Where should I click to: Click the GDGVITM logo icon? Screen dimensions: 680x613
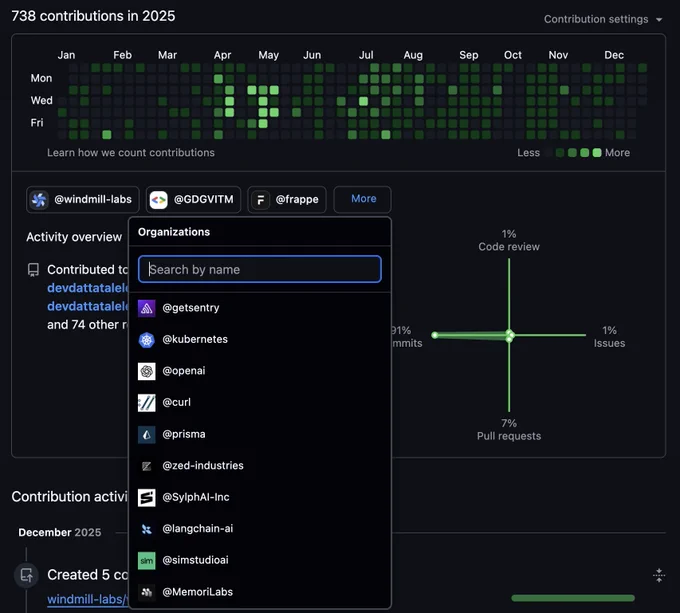pos(158,200)
